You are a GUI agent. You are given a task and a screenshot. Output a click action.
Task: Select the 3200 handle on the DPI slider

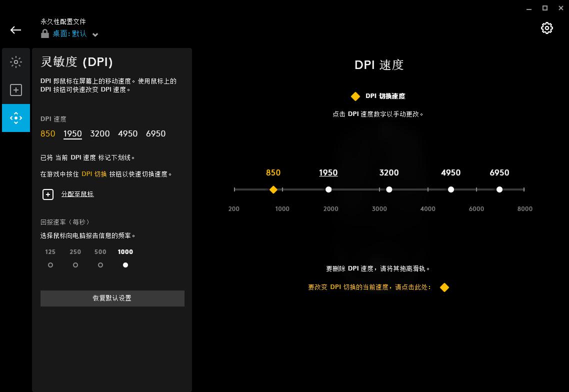pyautogui.click(x=389, y=189)
